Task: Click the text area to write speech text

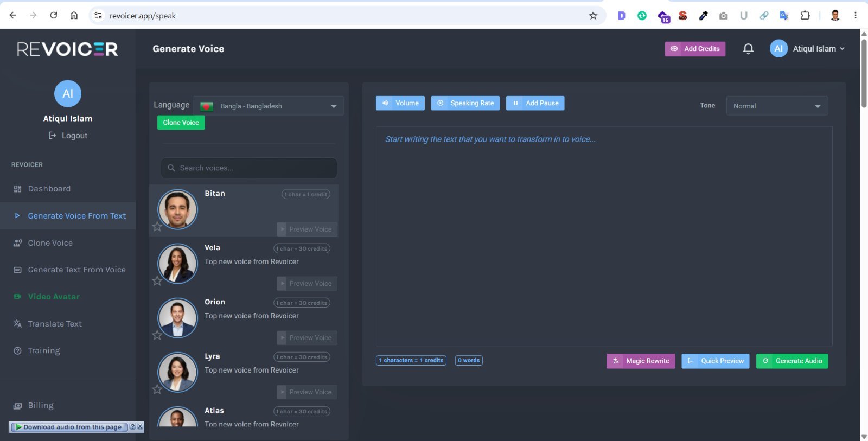Action: pos(604,237)
